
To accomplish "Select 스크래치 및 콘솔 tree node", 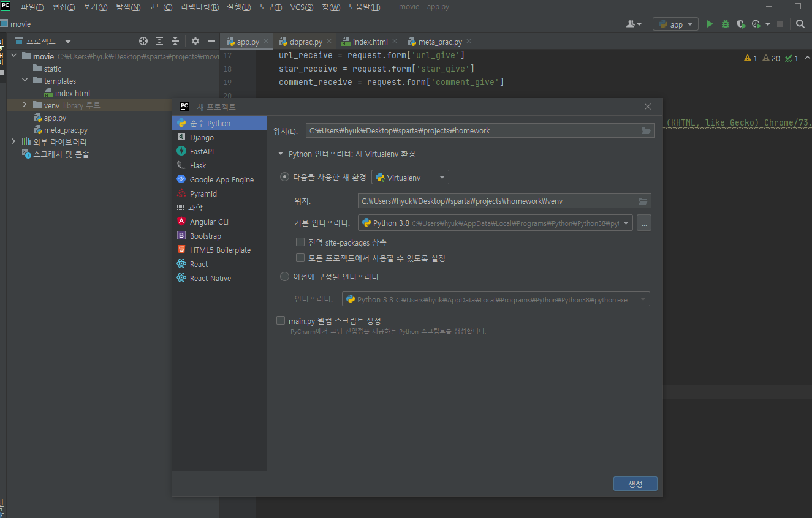I will 55,154.
